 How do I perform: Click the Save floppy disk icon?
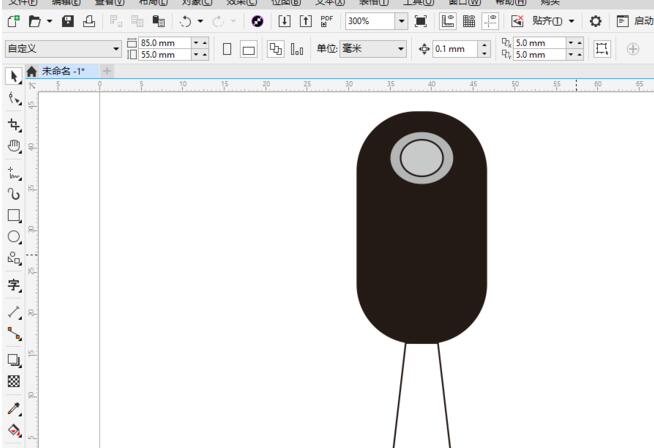68,21
